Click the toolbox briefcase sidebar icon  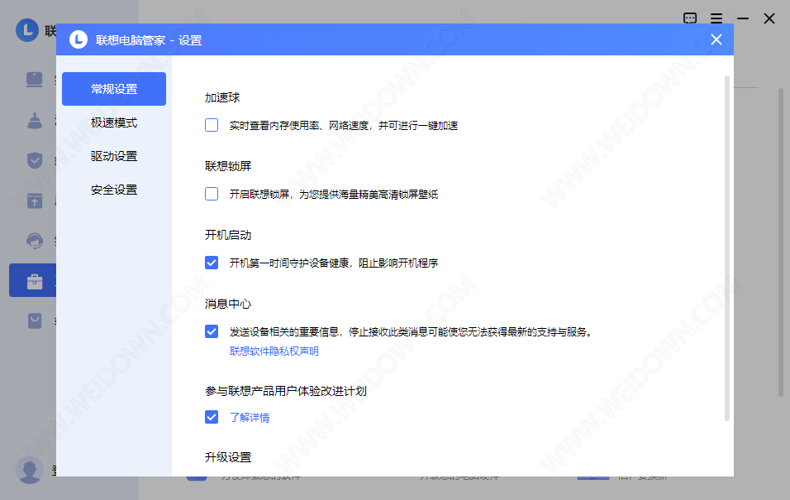click(34, 281)
